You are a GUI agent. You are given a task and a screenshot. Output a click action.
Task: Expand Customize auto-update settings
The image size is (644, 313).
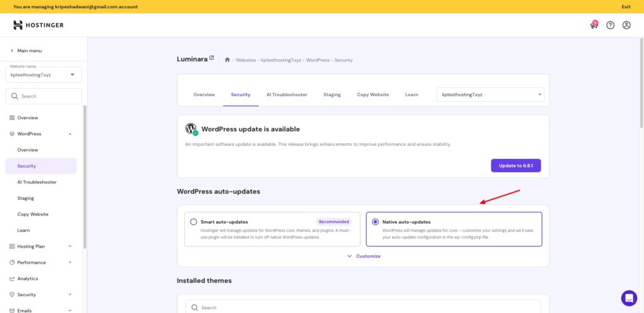coord(364,256)
